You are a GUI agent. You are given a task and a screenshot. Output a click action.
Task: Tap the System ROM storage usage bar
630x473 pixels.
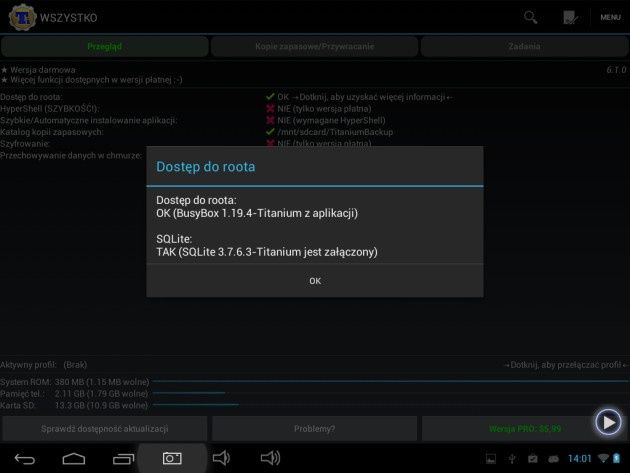tap(390, 381)
